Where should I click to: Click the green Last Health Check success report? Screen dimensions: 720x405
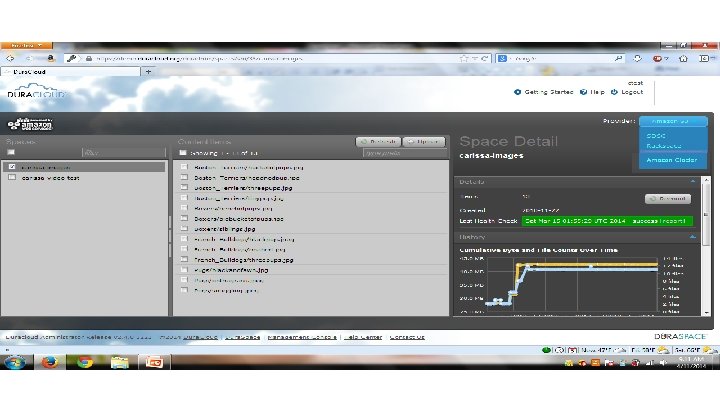point(608,221)
